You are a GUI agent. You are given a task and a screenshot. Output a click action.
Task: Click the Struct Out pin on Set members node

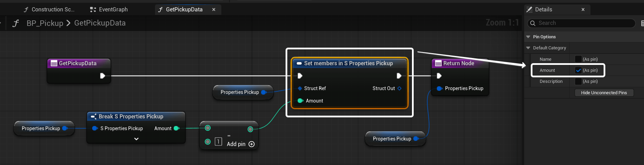(x=400, y=88)
